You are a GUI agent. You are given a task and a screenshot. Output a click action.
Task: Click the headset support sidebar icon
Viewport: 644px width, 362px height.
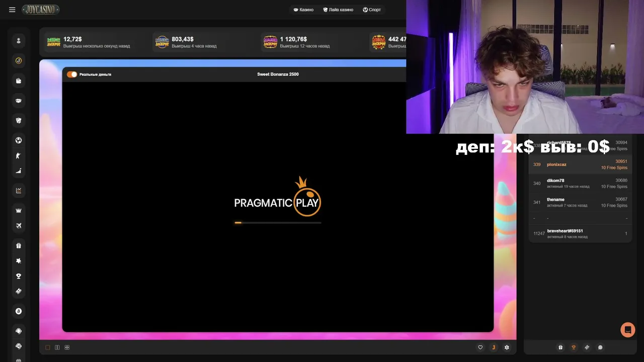point(19,331)
